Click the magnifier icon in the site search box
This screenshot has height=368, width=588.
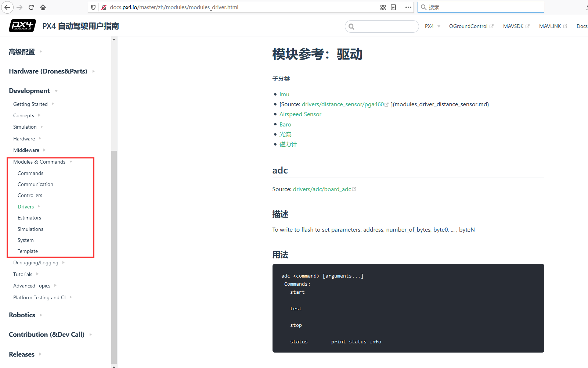351,26
